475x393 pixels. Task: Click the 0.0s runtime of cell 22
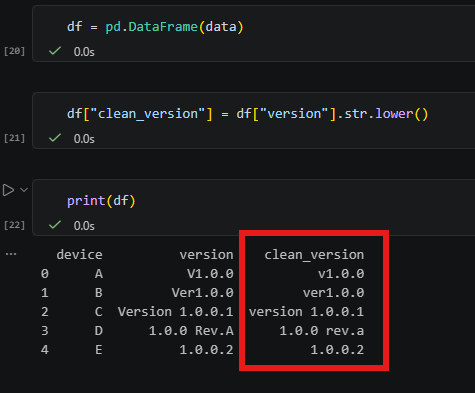[84, 226]
